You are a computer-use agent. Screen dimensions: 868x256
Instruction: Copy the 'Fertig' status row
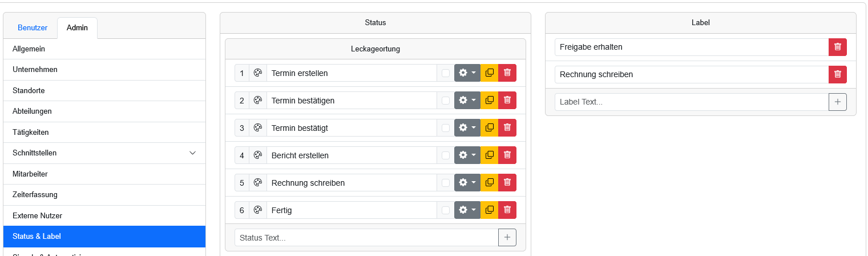[x=489, y=210]
